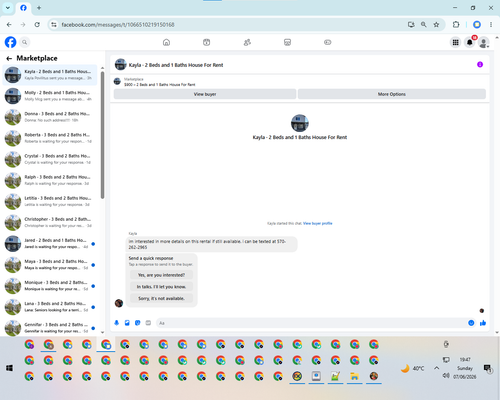Screen dimensions: 500x400
Task: Click the listing thumbnail in chat header
Action: [x=120, y=65]
